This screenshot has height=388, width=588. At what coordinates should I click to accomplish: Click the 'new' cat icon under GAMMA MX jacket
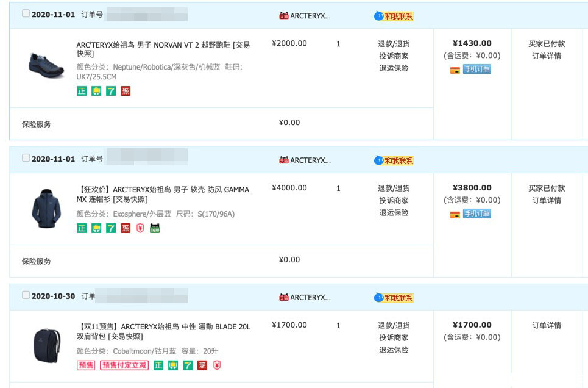click(155, 228)
